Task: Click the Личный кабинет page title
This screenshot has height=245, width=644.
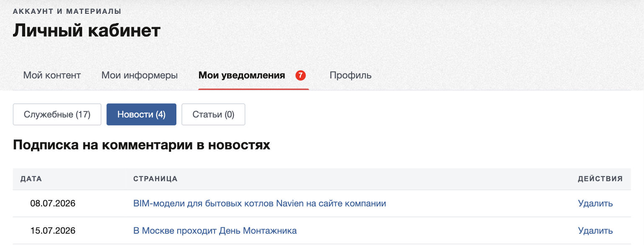Action: pos(87,31)
